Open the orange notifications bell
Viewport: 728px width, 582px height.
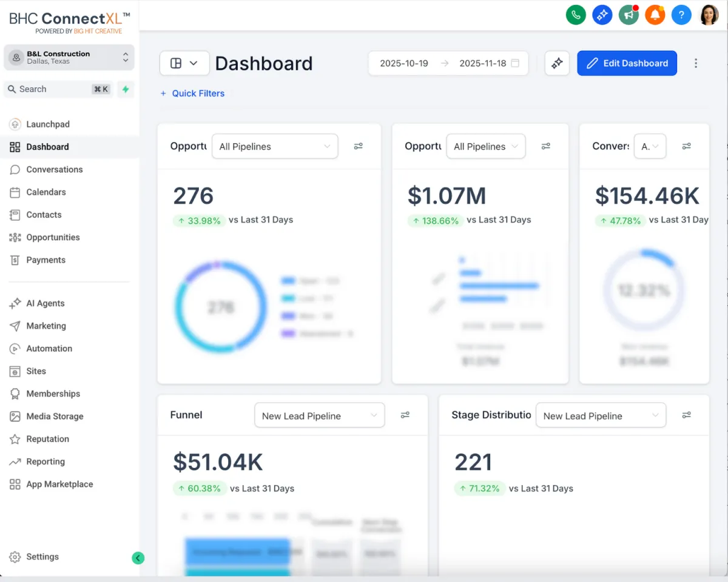click(655, 15)
